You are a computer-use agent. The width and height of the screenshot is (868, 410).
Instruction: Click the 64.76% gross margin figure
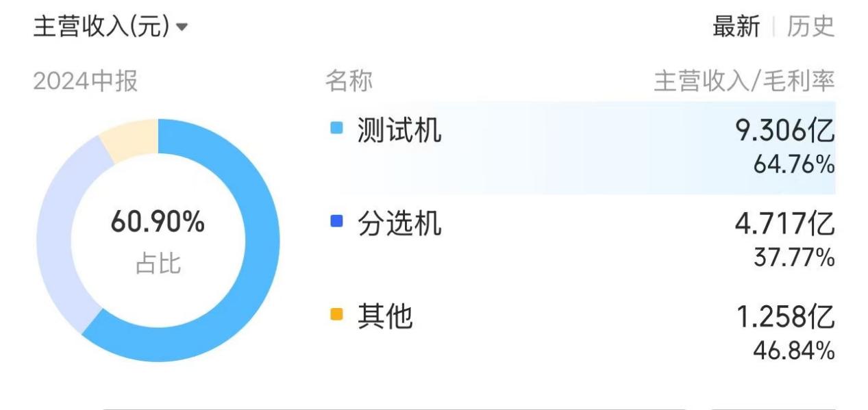(x=794, y=165)
